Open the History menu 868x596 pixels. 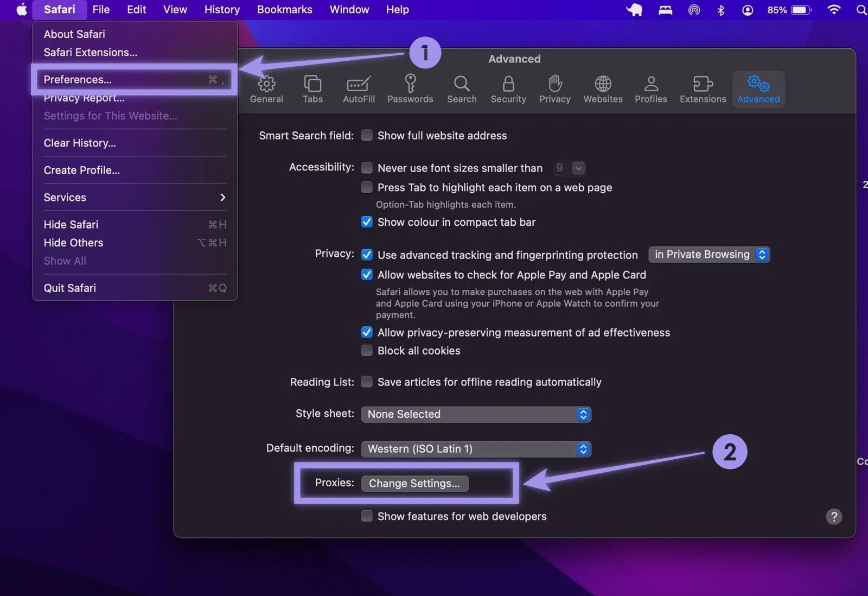222,10
